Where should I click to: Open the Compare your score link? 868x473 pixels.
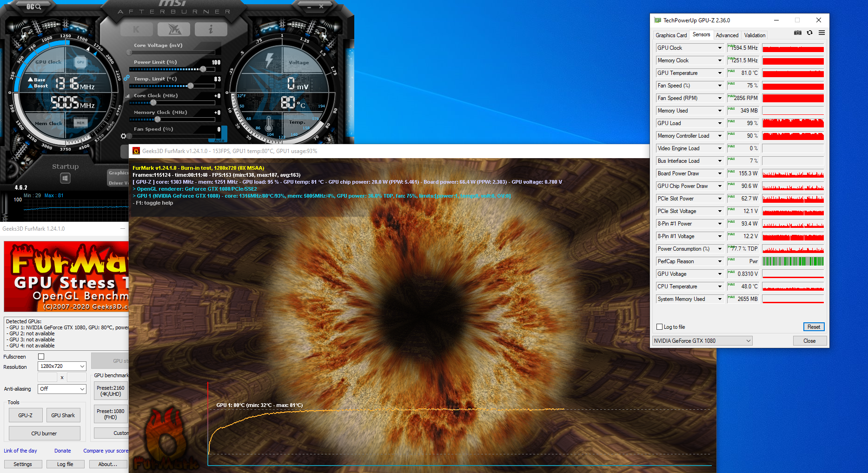click(x=106, y=451)
